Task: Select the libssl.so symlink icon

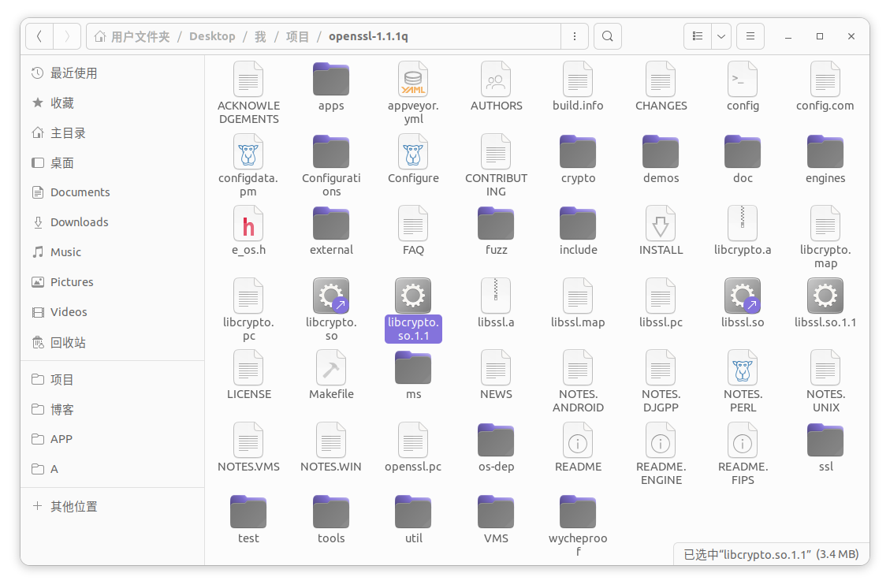Action: tap(743, 295)
